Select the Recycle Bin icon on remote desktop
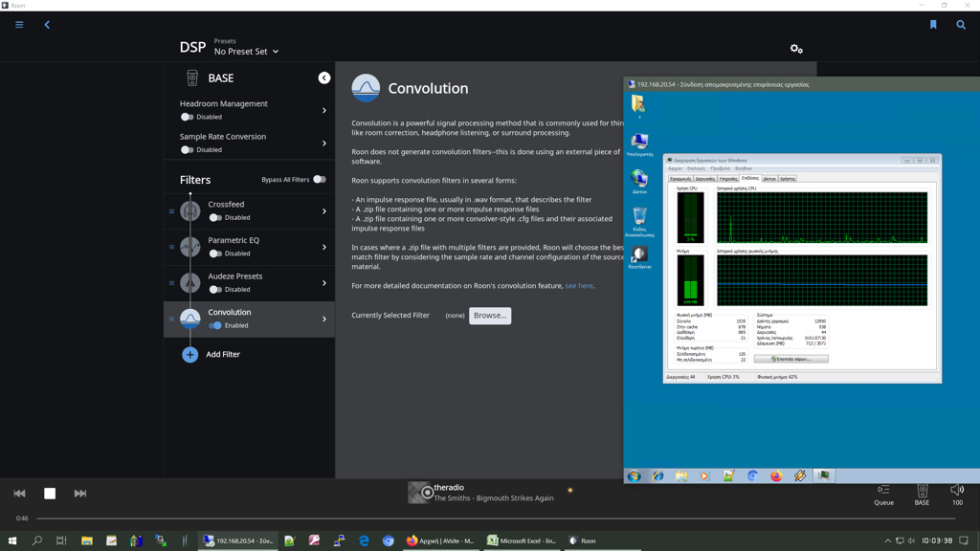Viewport: 980px width, 551px height. tap(639, 222)
